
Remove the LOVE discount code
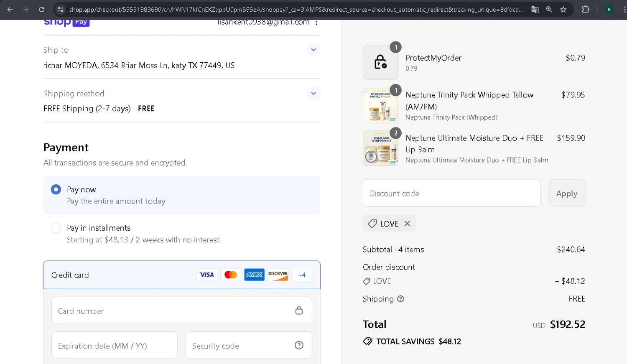coord(407,224)
